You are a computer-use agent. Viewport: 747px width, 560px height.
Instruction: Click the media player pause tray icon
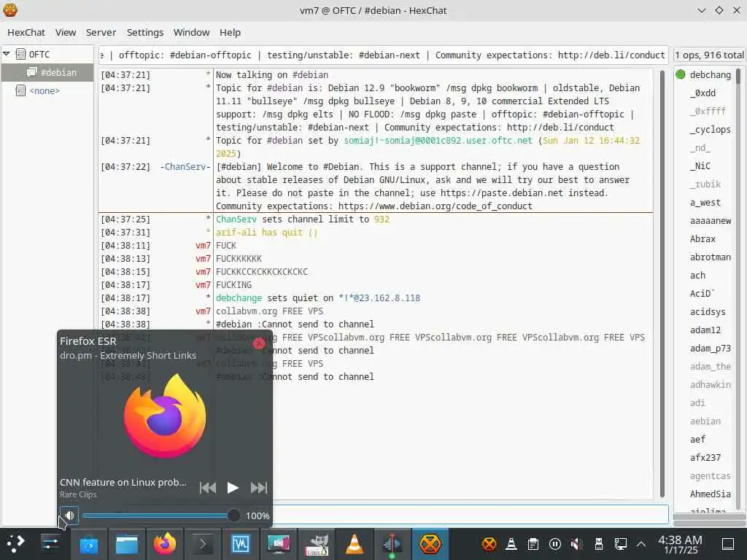click(555, 543)
